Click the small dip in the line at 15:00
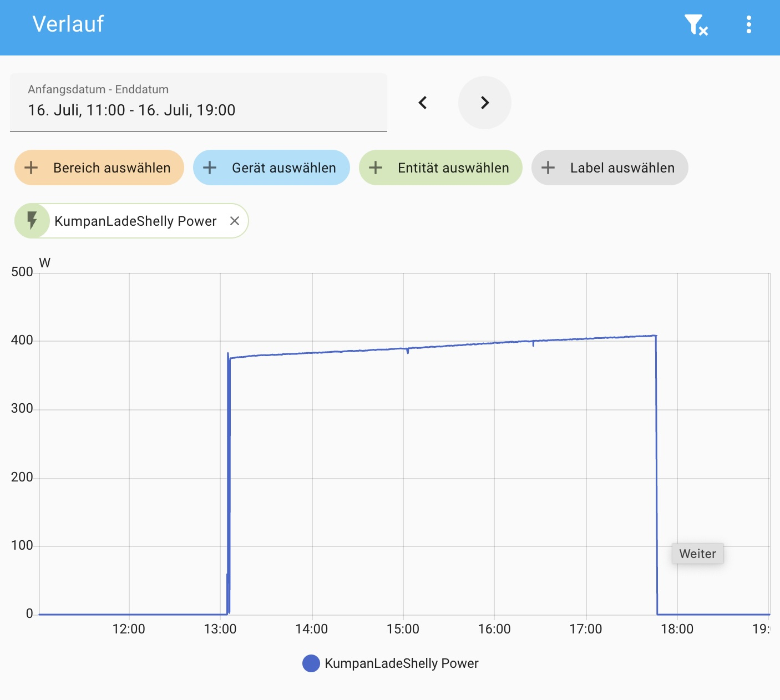 tap(408, 351)
